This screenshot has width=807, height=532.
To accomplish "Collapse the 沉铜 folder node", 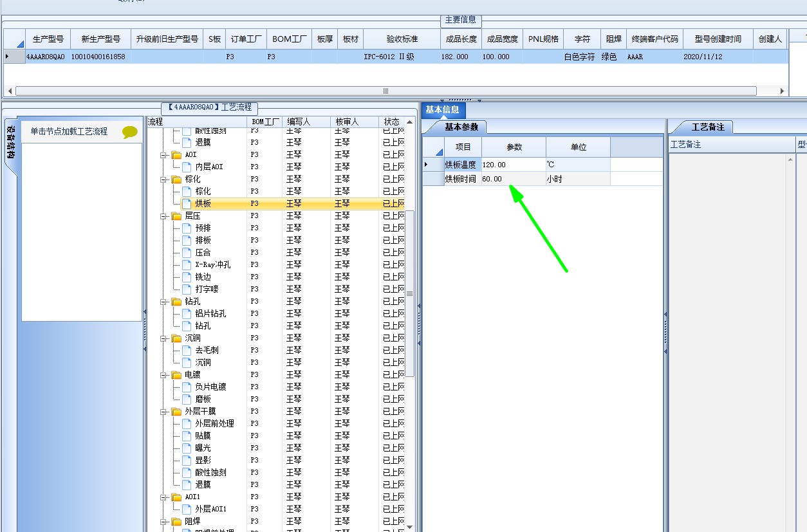I will [x=163, y=338].
